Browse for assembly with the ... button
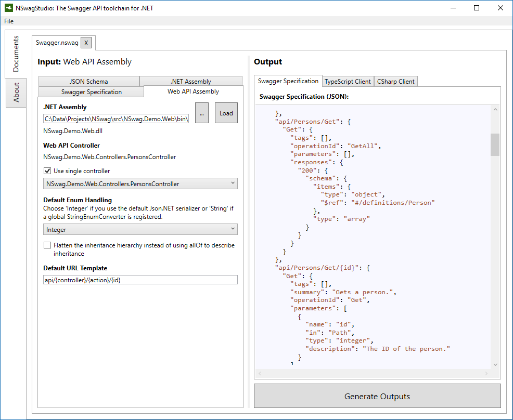The height and width of the screenshot is (420, 513). (x=202, y=113)
